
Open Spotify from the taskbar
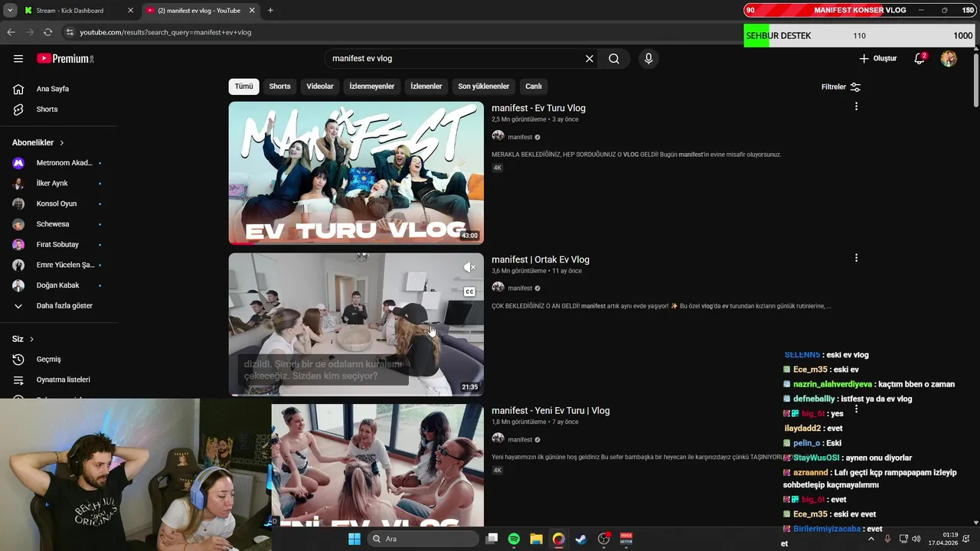[x=514, y=539]
